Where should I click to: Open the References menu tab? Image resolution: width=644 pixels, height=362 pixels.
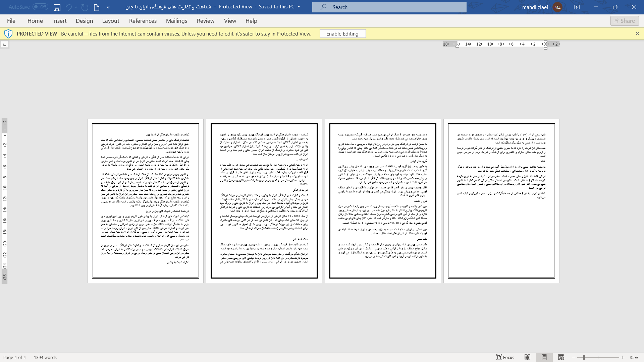pos(143,21)
